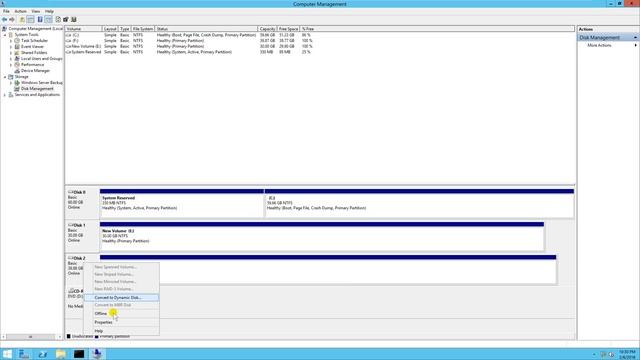This screenshot has height=360, width=640.
Task: Expand the Event Viewer node
Action: [11, 47]
